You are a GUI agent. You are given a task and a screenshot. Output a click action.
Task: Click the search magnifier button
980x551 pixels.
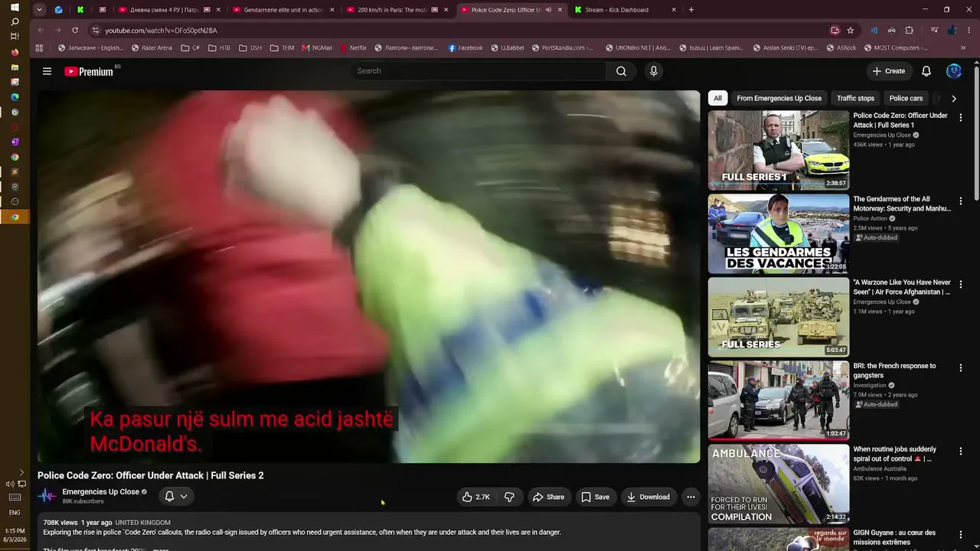[x=621, y=71]
